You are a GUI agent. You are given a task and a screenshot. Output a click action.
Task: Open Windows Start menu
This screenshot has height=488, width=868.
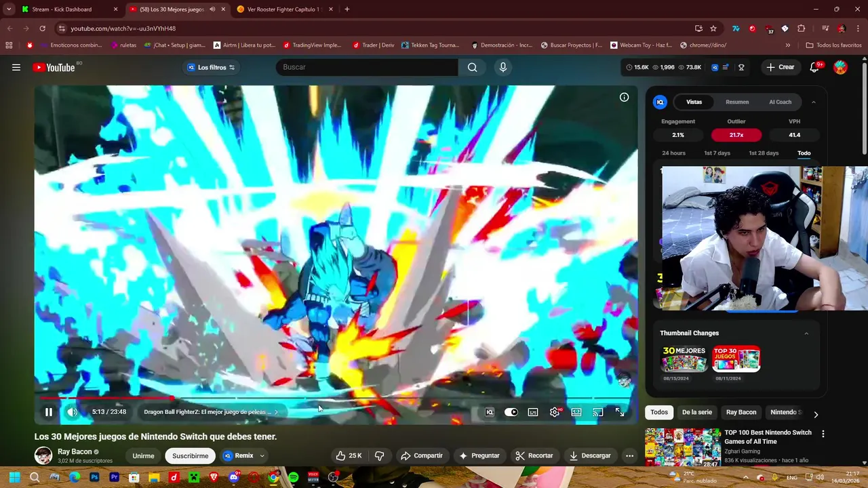15,477
